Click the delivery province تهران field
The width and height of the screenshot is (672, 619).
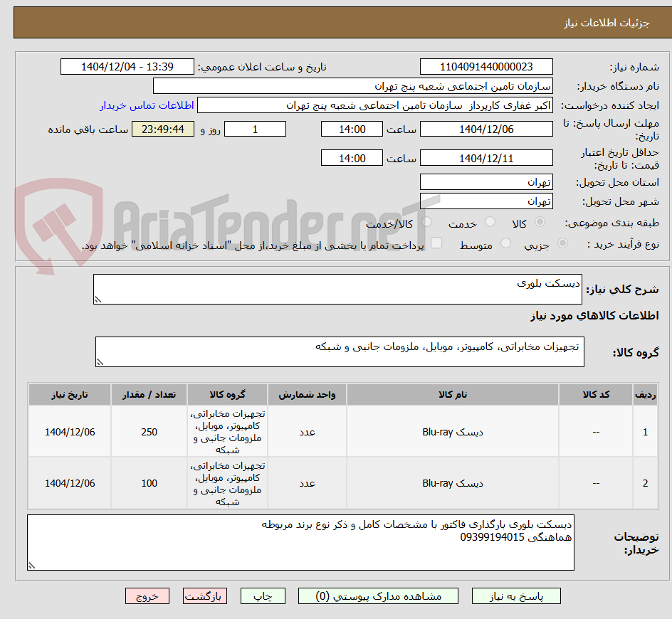click(x=486, y=182)
